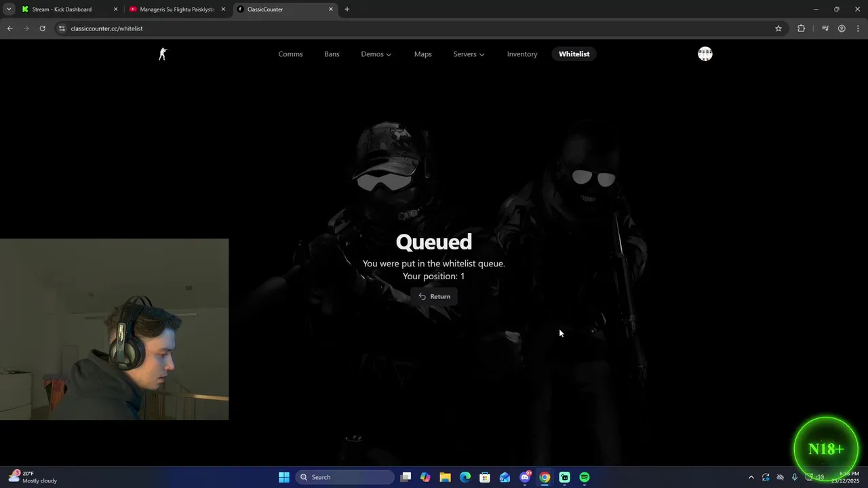Expand the Servers dropdown menu
The image size is (868, 488).
click(x=469, y=54)
